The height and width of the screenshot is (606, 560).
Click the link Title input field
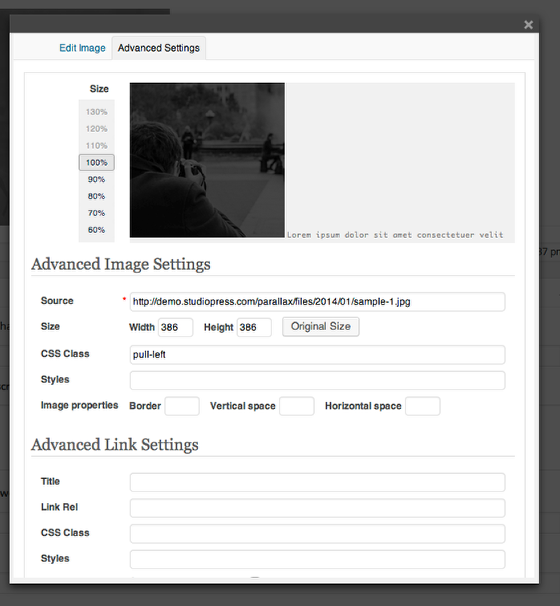click(x=317, y=482)
